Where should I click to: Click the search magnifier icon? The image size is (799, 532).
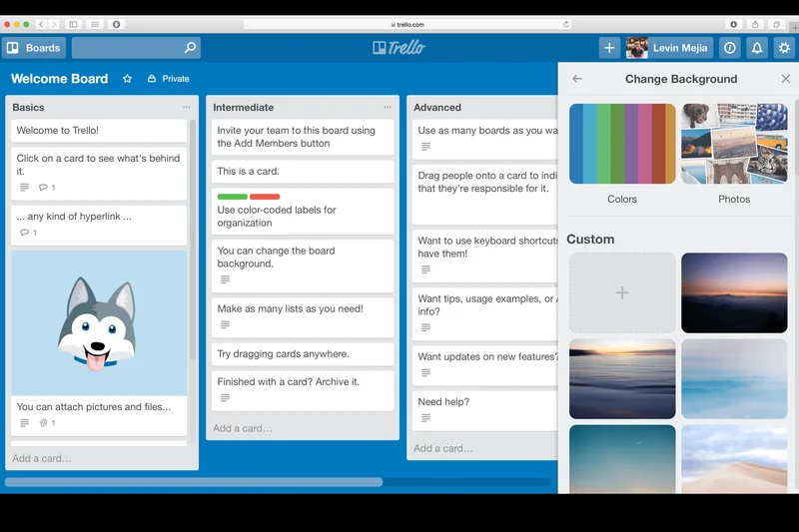pos(190,48)
